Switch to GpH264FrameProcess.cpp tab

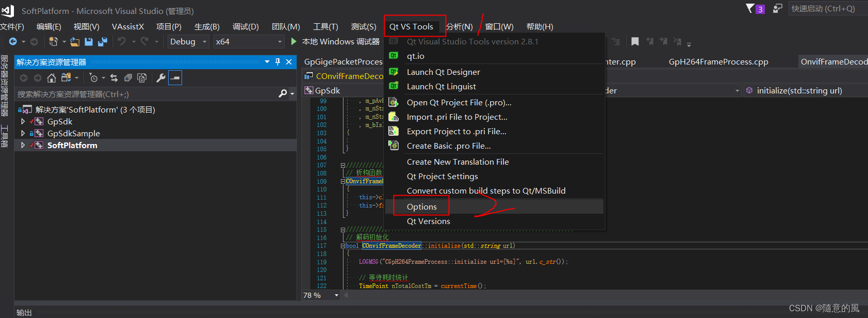tap(718, 61)
